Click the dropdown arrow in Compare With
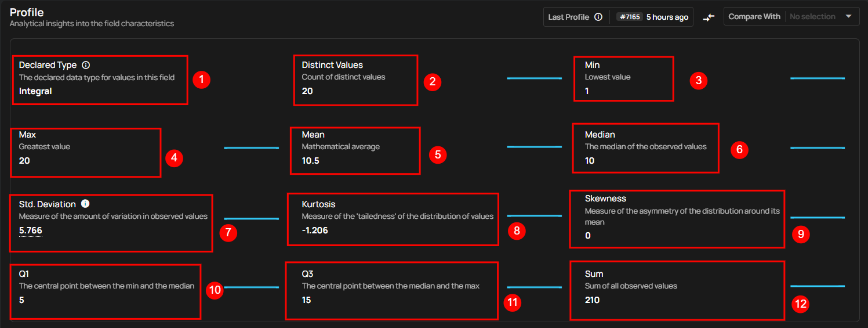The height and width of the screenshot is (328, 868). [x=849, y=17]
